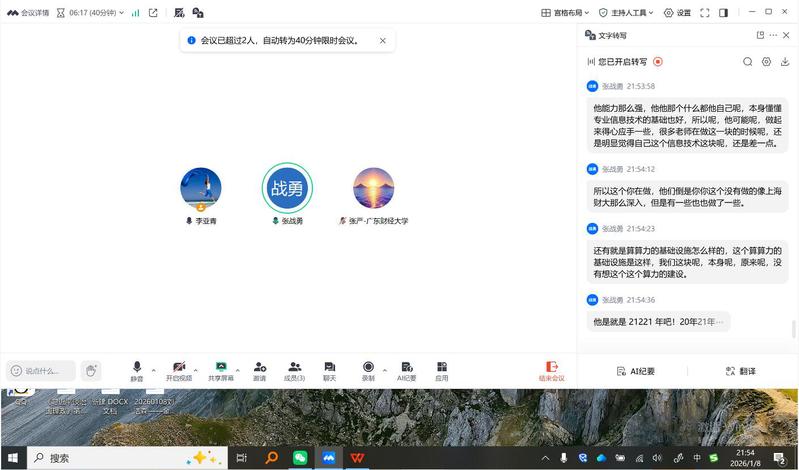Screen dimensions: 799x470
Task: Click the 共享屏幕 share screen icon
Action: coord(221,368)
